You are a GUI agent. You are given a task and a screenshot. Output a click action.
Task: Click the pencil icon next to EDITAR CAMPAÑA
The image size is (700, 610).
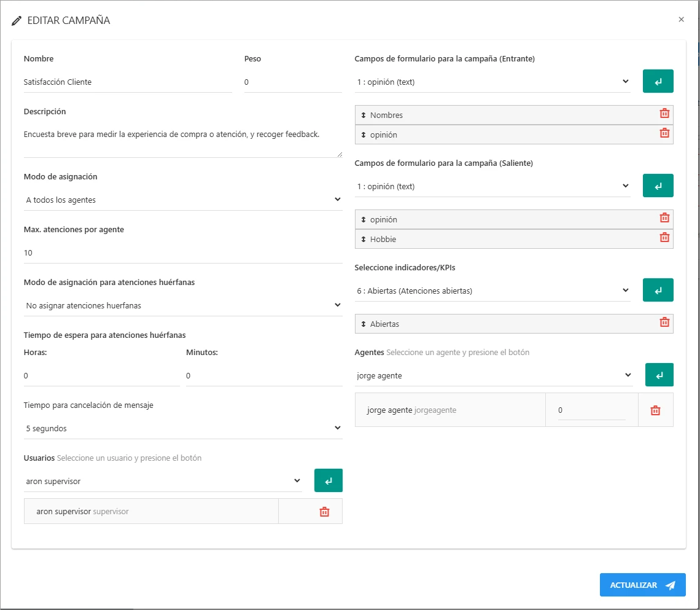[x=16, y=20]
